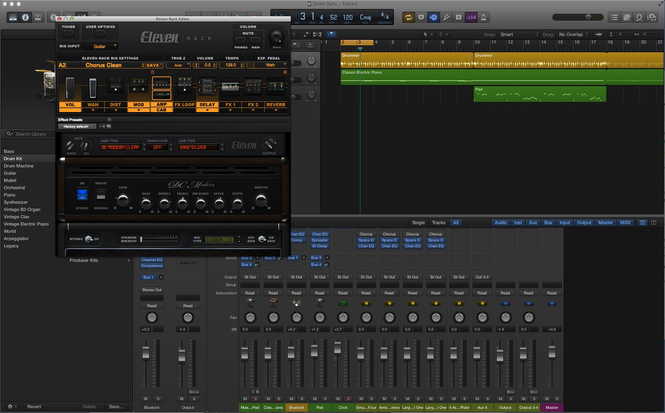Adjust the Master volume slider in toolbar
This screenshot has width=665, height=413.
pos(578,17)
